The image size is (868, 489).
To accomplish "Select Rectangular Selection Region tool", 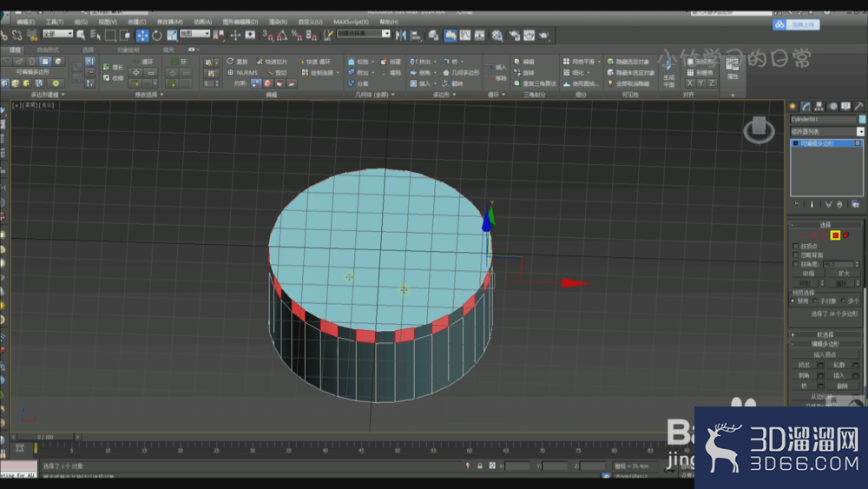I will [x=110, y=36].
